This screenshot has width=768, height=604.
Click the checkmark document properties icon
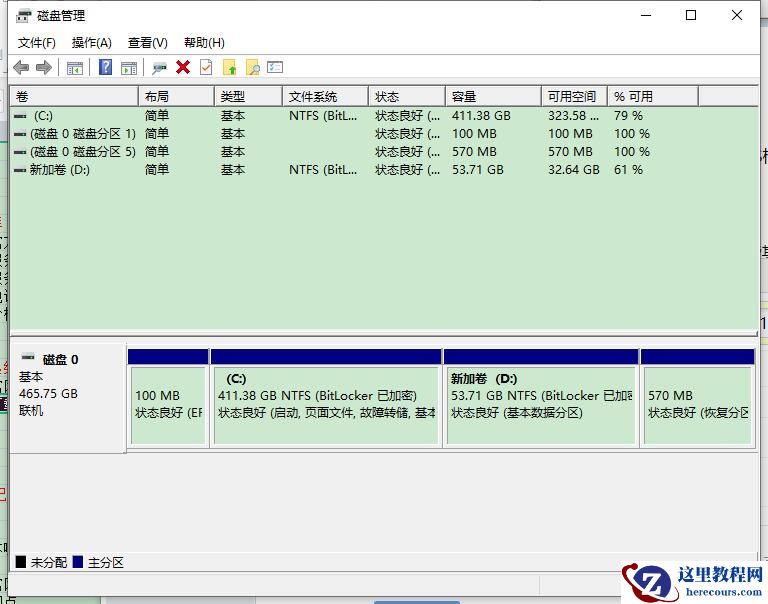[206, 67]
